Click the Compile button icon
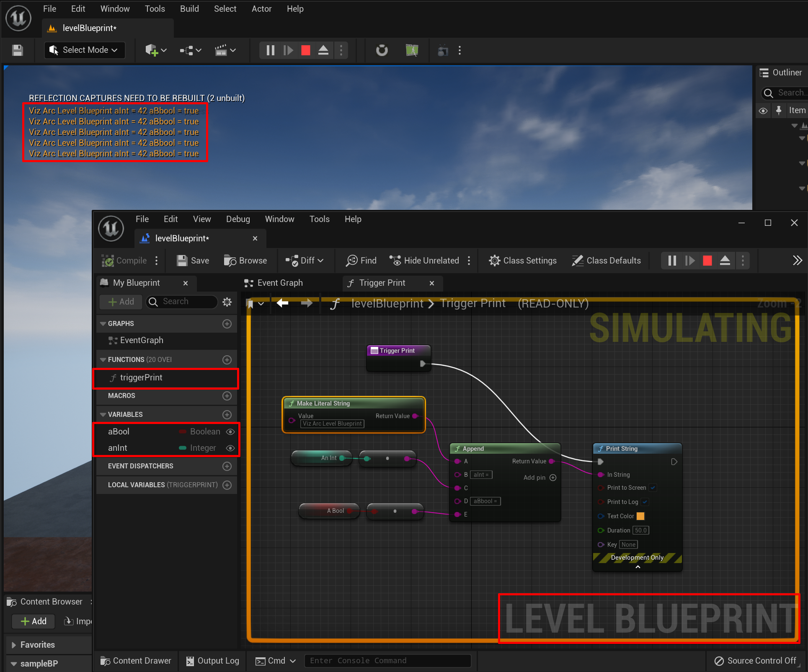This screenshot has width=808, height=672. (x=109, y=261)
